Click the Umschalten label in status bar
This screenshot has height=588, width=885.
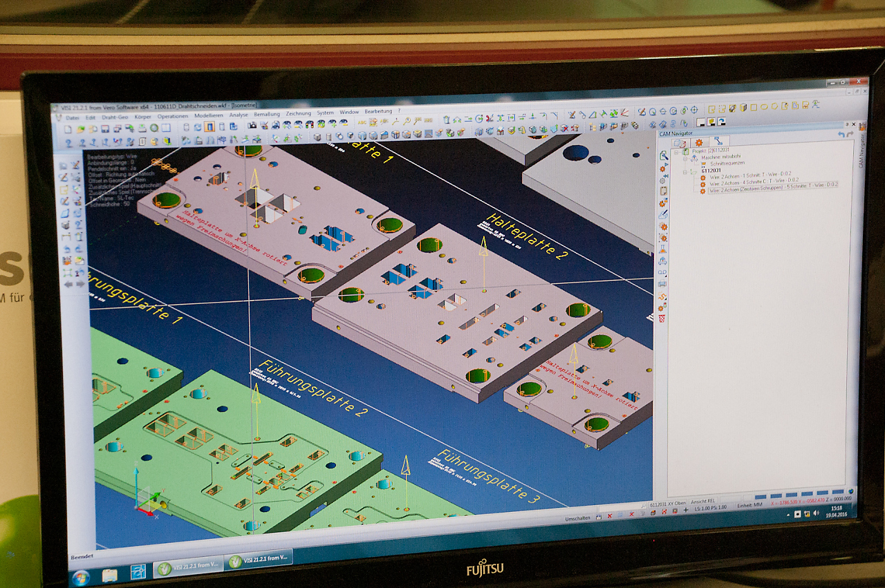coord(577,518)
